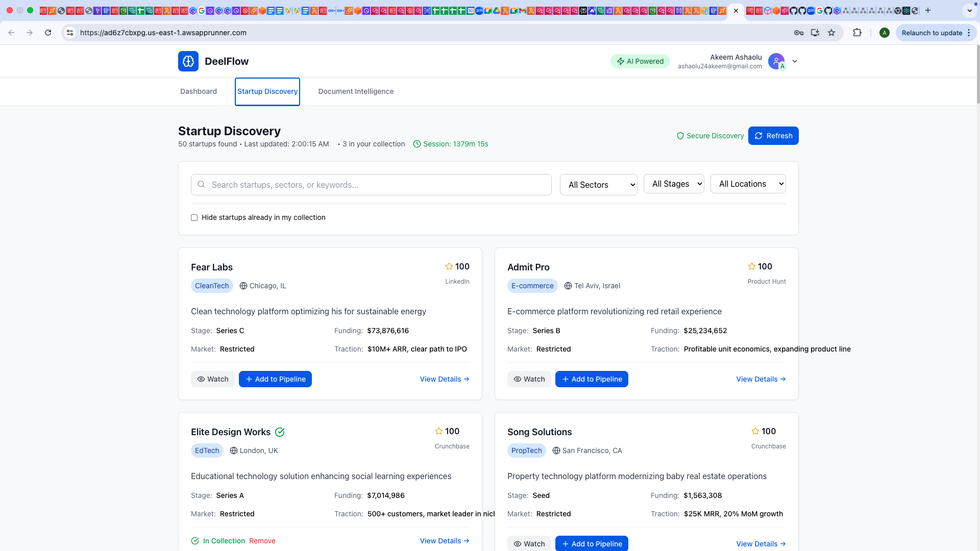Bookmark this page with the star icon
Image resolution: width=980 pixels, height=551 pixels.
click(x=831, y=33)
